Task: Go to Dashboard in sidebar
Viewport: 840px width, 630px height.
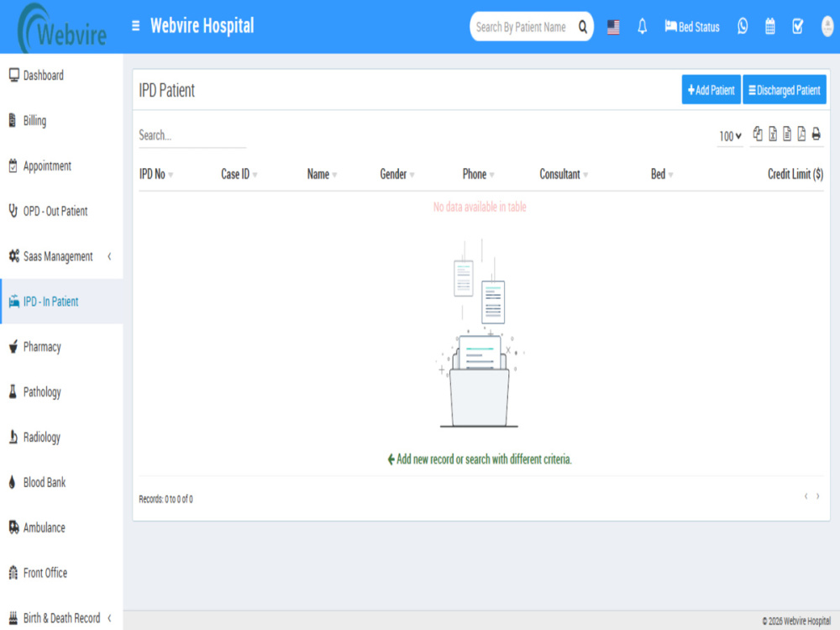Action: (61, 76)
